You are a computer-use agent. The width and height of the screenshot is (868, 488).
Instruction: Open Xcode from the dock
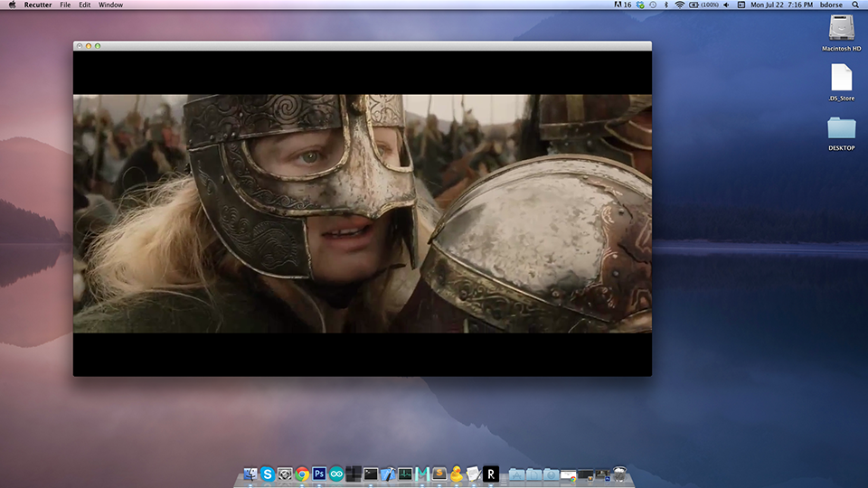(x=388, y=474)
